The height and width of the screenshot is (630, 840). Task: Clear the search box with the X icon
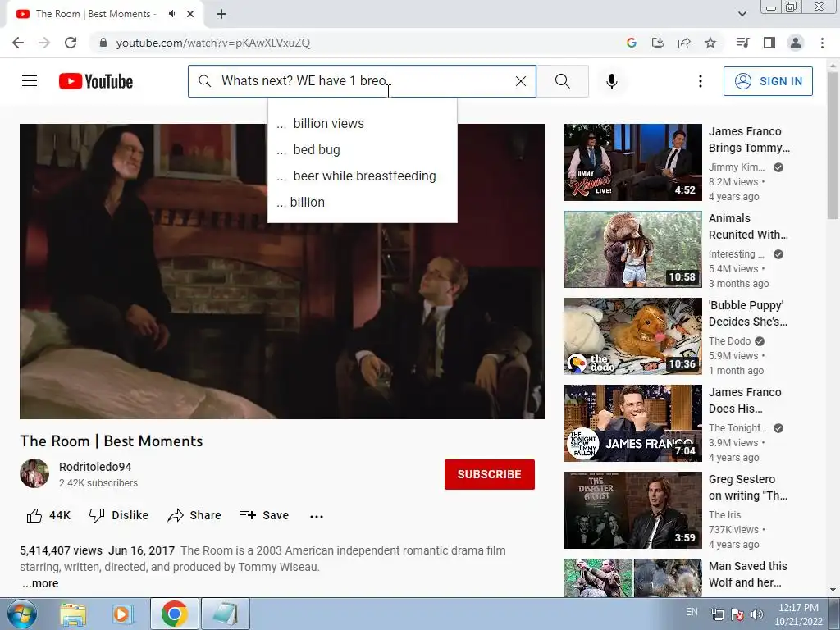click(x=521, y=81)
